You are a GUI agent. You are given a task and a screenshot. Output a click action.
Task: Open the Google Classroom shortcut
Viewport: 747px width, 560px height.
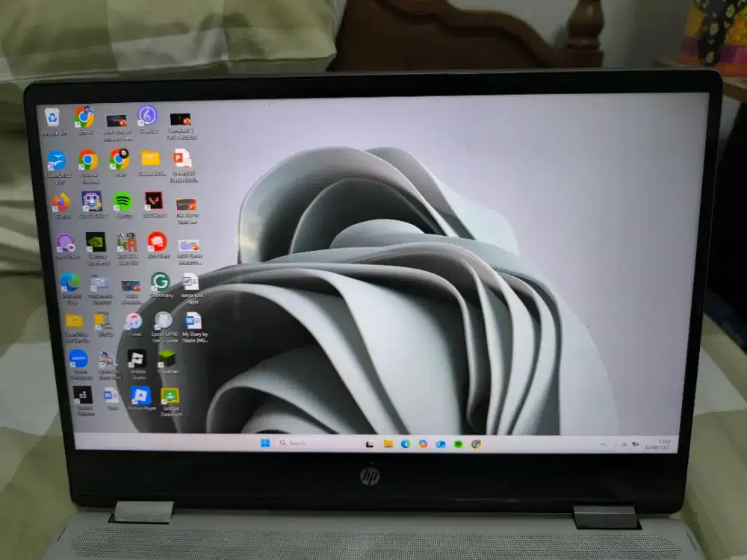[x=169, y=396]
